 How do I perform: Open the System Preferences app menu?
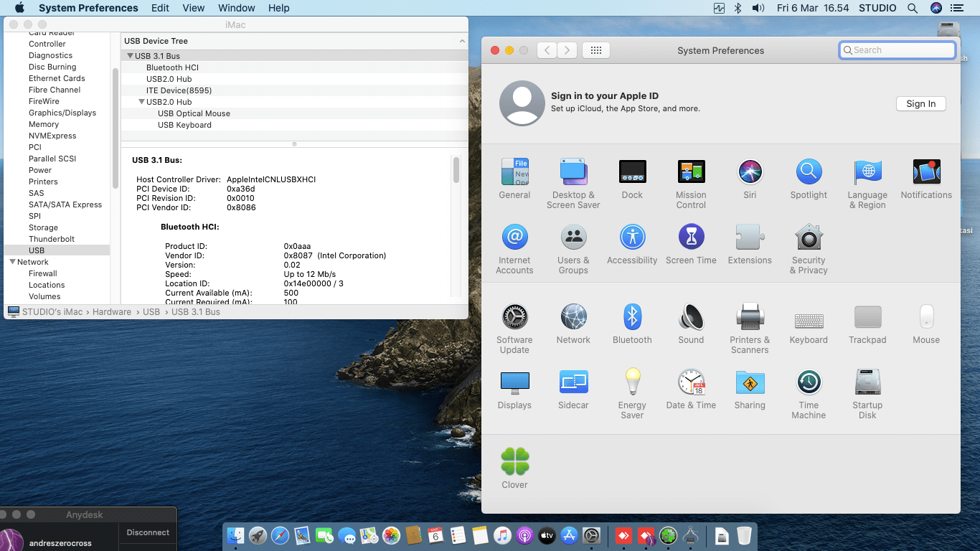[88, 8]
